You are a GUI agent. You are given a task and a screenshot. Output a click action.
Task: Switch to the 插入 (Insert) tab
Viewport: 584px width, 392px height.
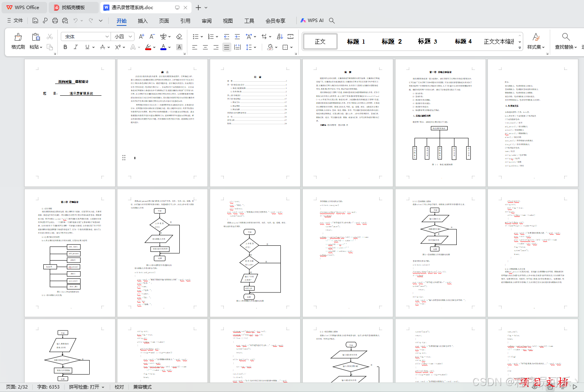tap(142, 21)
